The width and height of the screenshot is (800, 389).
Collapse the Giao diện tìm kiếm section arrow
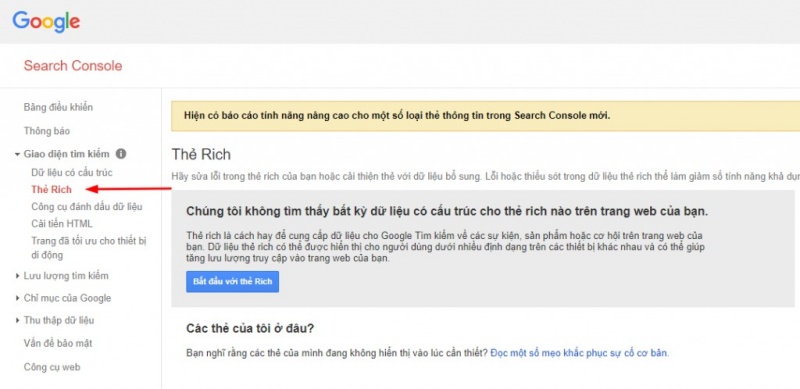point(17,154)
